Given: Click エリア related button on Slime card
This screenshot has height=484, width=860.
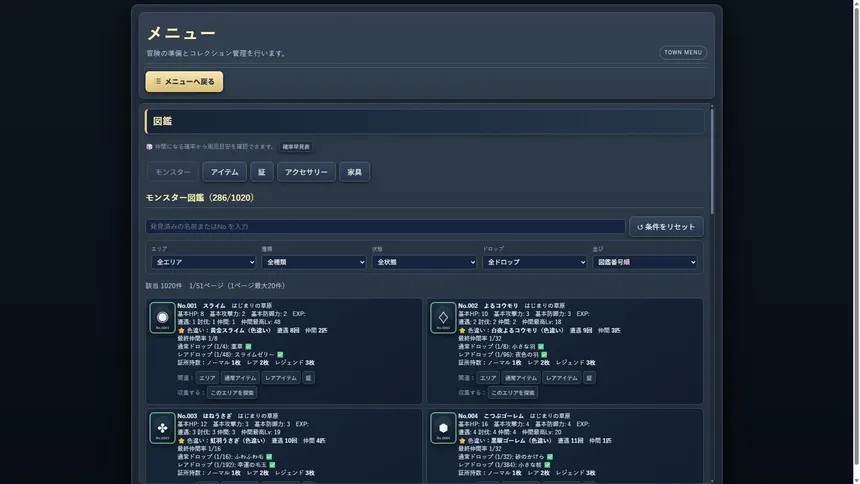Looking at the screenshot, I should click(207, 378).
